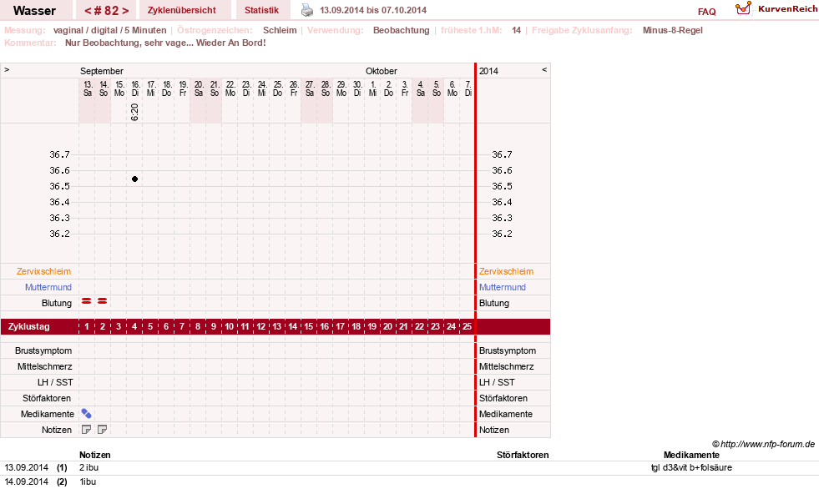Image resolution: width=819 pixels, height=504 pixels.
Task: Click the right-side Muttermund label
Action: point(503,287)
